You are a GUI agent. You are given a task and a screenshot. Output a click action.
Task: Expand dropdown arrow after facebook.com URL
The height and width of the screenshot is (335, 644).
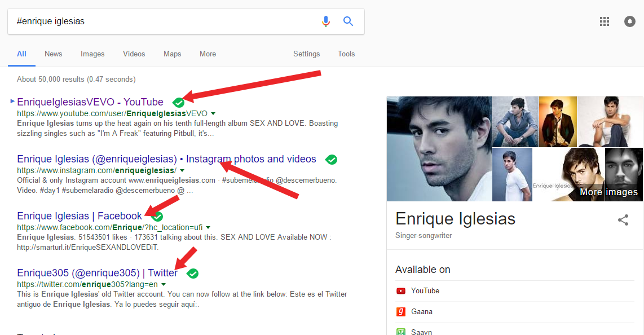pos(208,227)
